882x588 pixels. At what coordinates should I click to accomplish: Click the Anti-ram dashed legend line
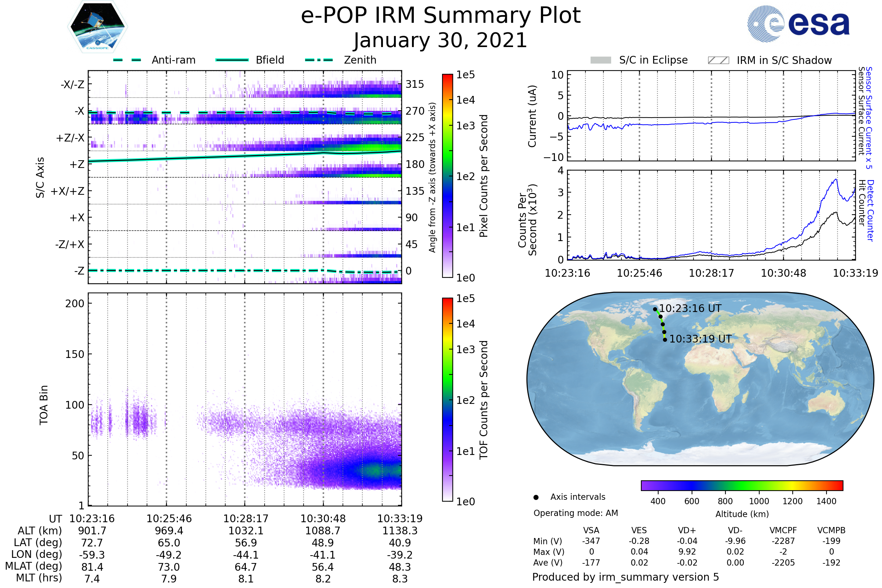127,60
